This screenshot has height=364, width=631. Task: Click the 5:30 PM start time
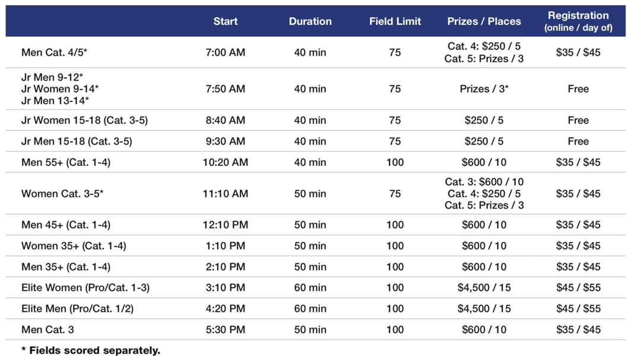(x=226, y=330)
